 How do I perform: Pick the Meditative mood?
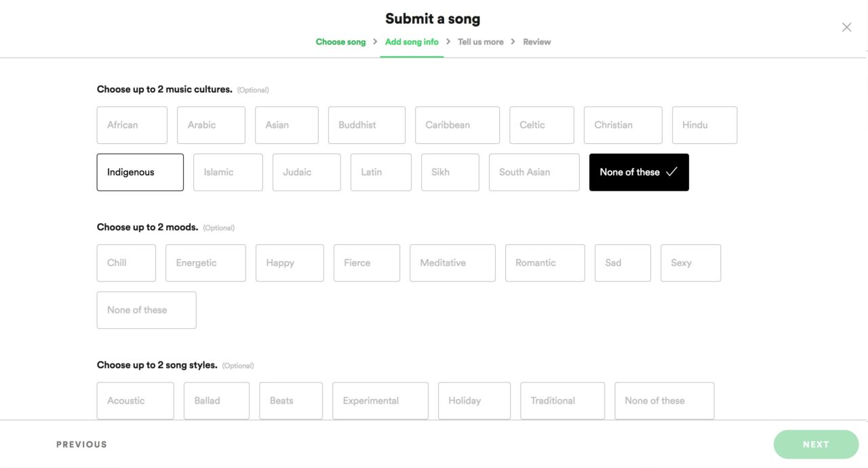[452, 262]
